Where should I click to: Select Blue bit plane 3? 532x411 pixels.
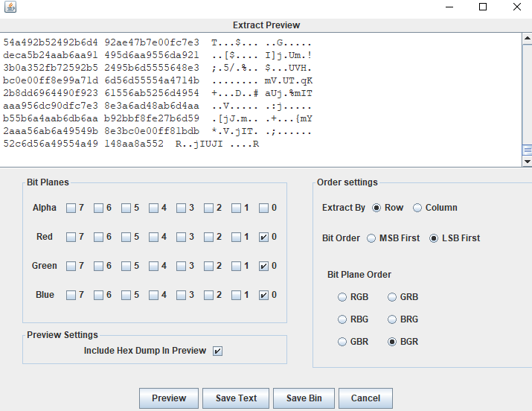pos(181,296)
